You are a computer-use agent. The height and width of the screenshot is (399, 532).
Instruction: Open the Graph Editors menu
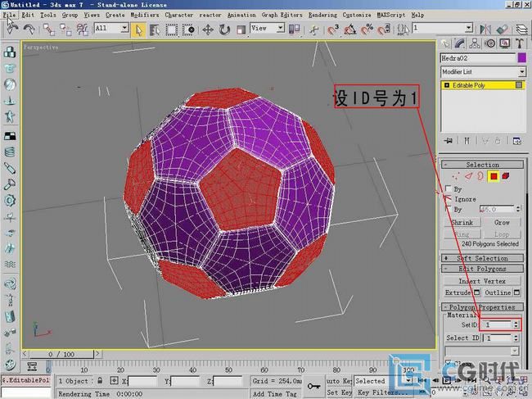[x=282, y=15]
